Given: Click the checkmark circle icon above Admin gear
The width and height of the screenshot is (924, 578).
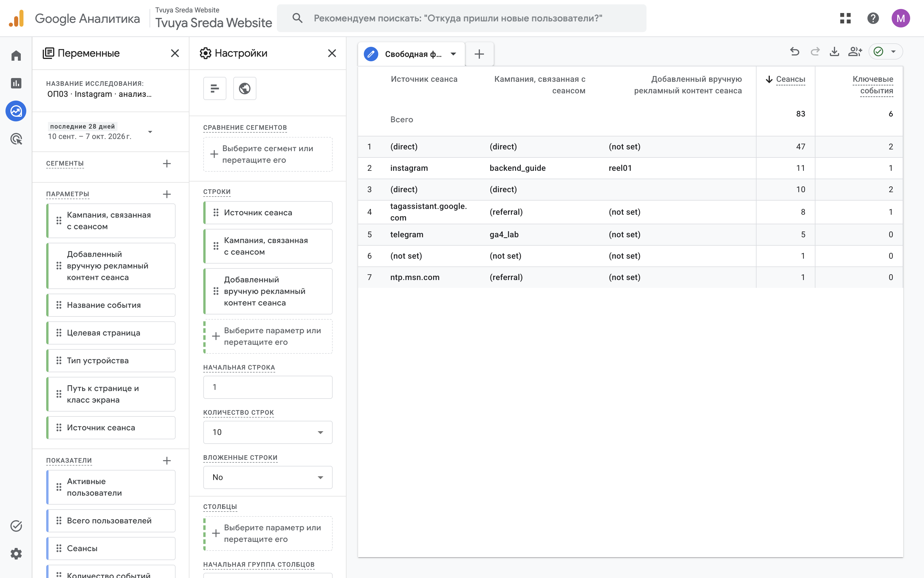Looking at the screenshot, I should (x=16, y=526).
